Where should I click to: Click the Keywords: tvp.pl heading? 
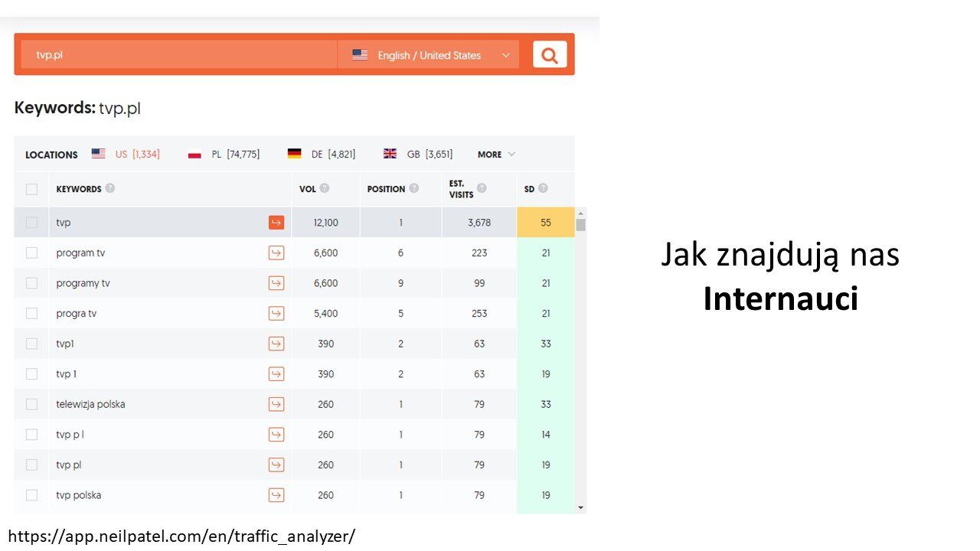click(x=77, y=108)
